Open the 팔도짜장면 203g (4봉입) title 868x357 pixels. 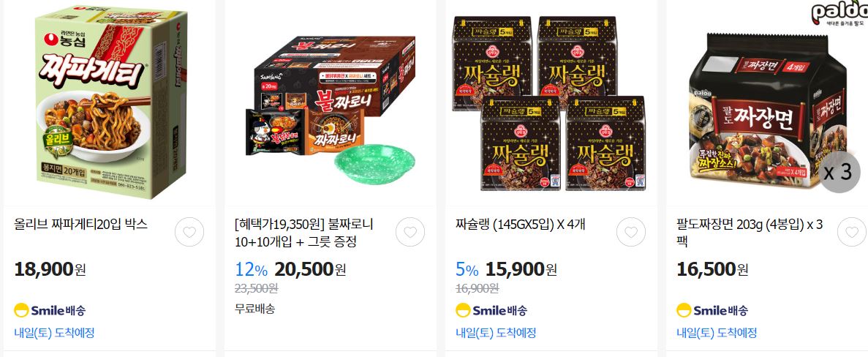pos(750,233)
